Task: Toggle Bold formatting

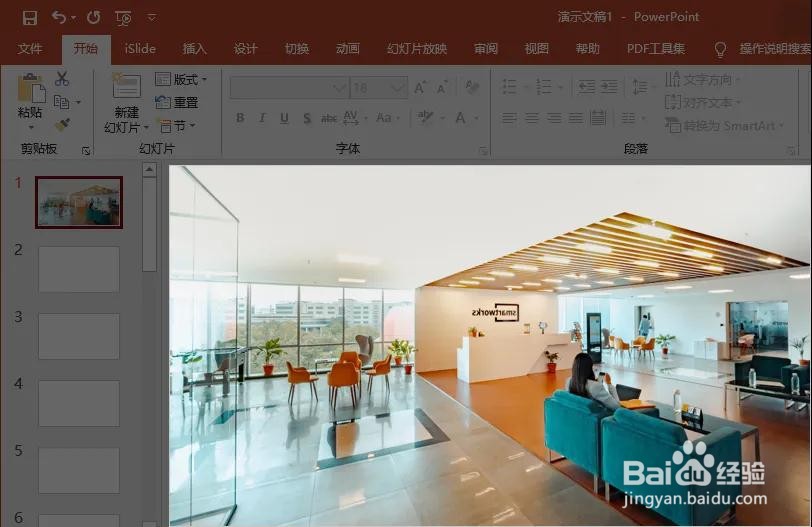Action: coord(240,118)
